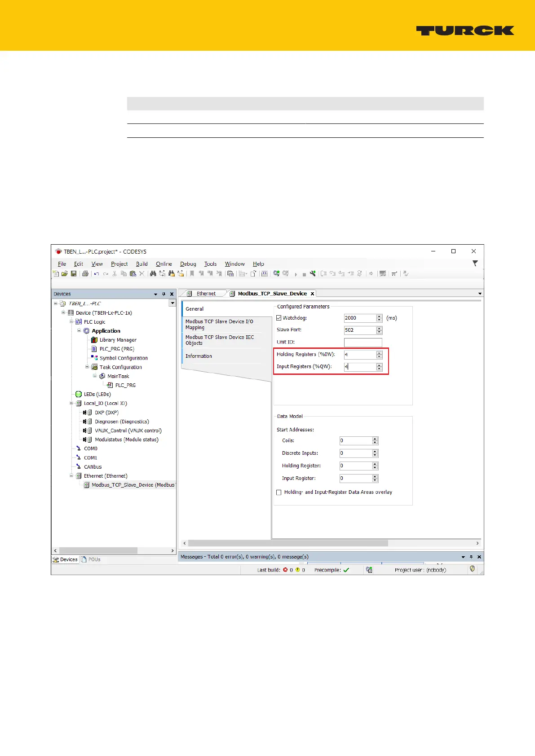
Task: Click the Find binoculars icon
Action: (153, 273)
